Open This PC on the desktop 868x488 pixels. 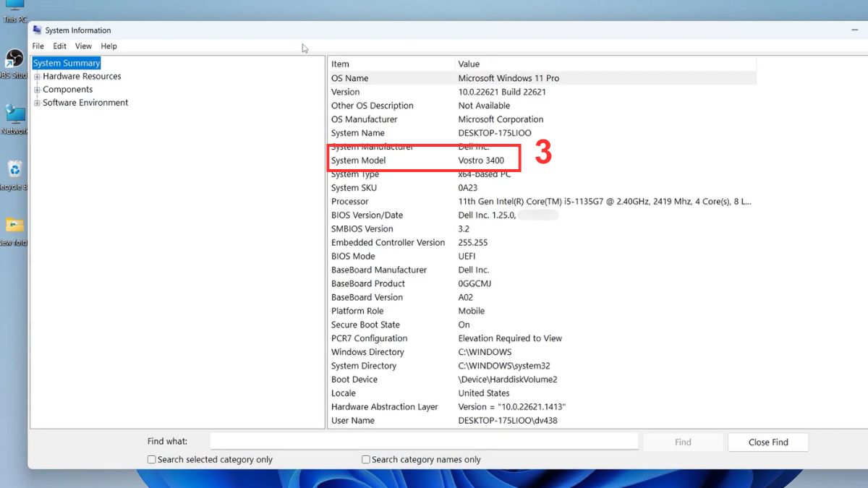(x=14, y=9)
